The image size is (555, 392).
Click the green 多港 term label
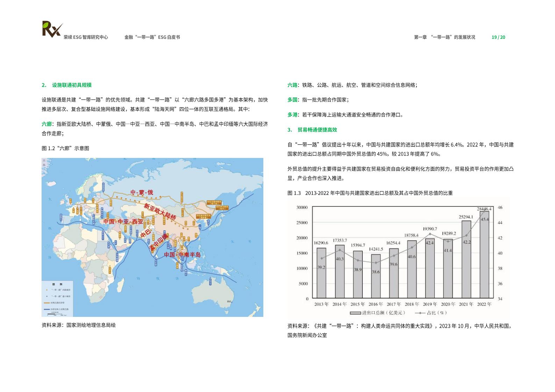[292, 115]
